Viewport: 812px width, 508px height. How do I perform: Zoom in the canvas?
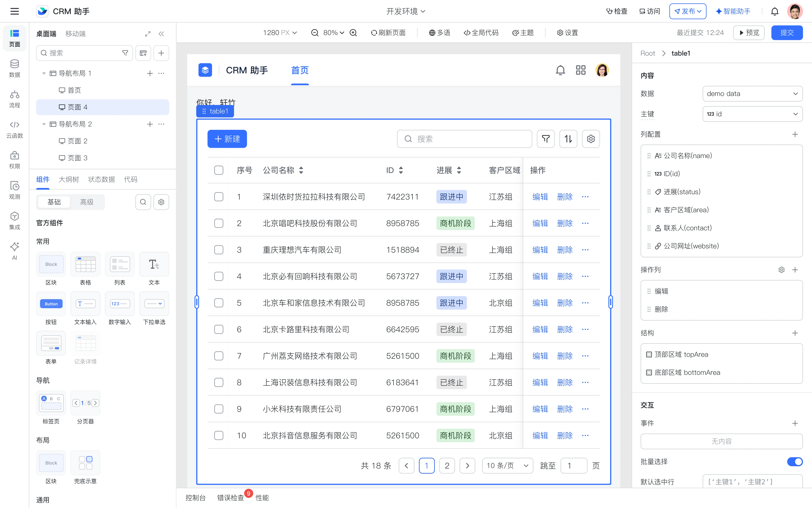[x=353, y=33]
